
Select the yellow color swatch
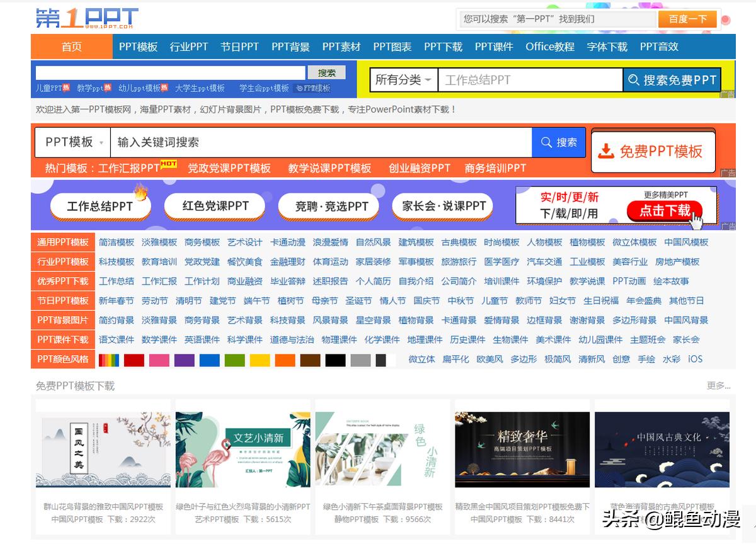tap(260, 360)
